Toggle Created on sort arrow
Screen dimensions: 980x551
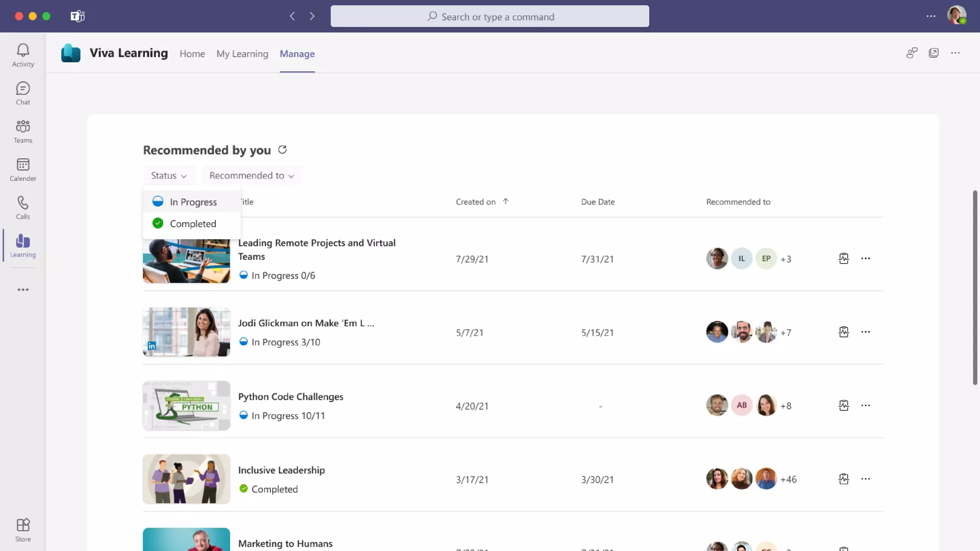[x=505, y=201]
